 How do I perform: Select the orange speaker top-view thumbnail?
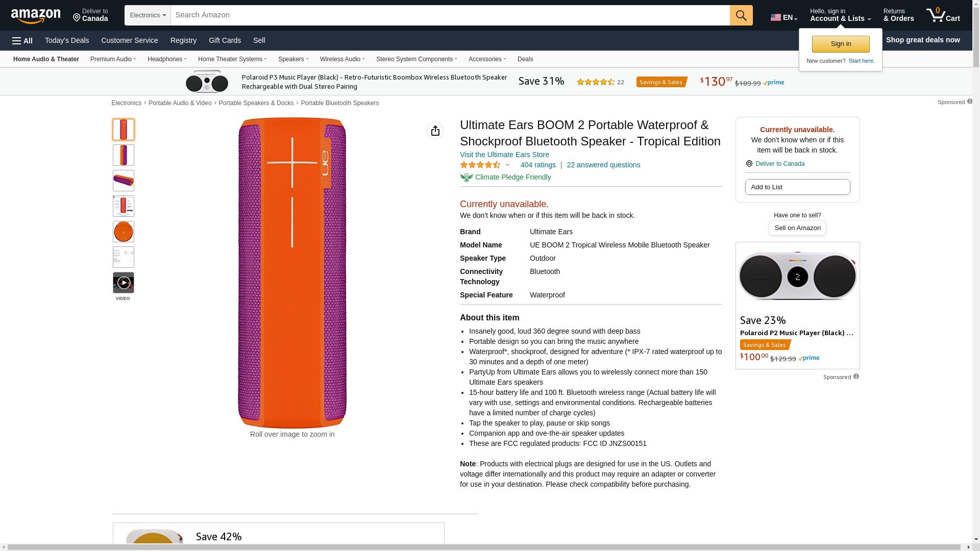pos(124,232)
